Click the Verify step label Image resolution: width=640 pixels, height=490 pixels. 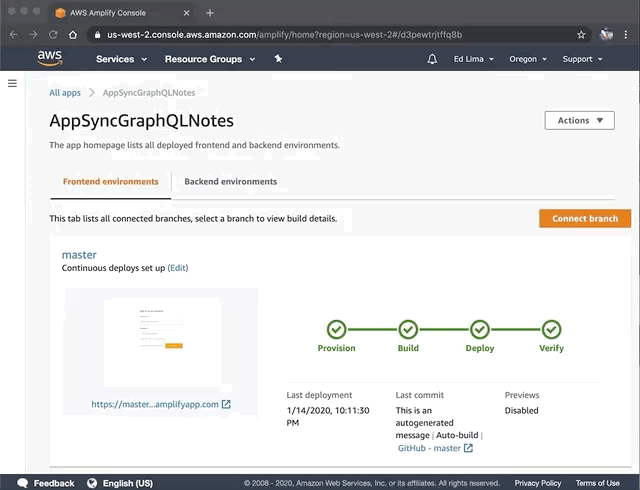click(x=551, y=348)
